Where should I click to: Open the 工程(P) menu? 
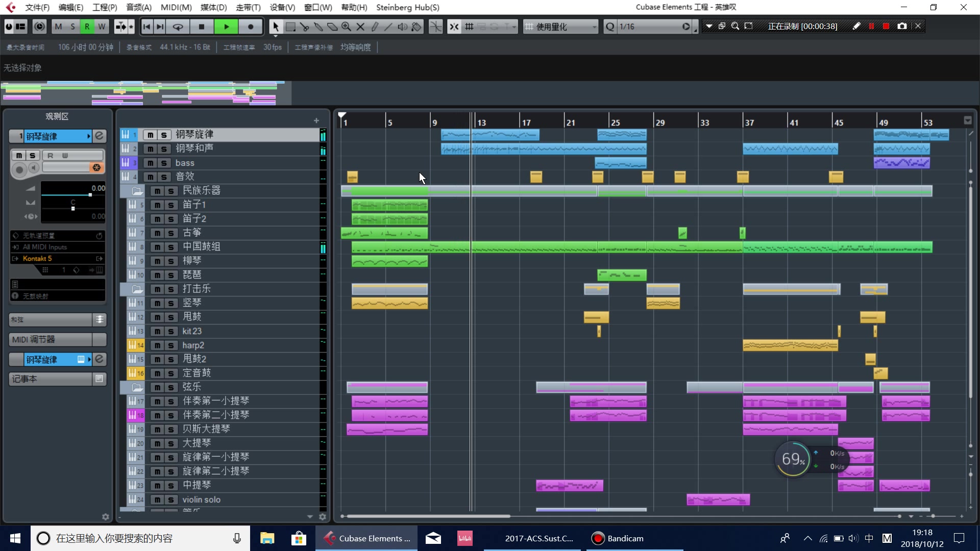[105, 7]
